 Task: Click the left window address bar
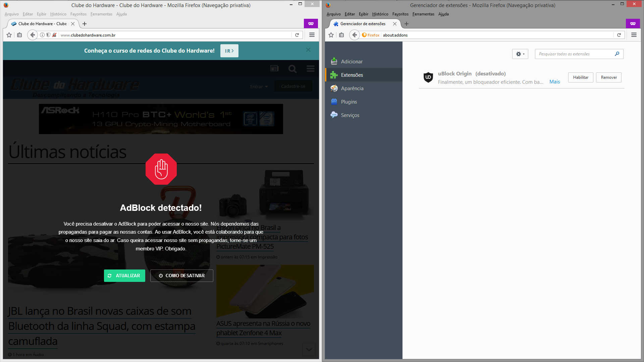175,35
